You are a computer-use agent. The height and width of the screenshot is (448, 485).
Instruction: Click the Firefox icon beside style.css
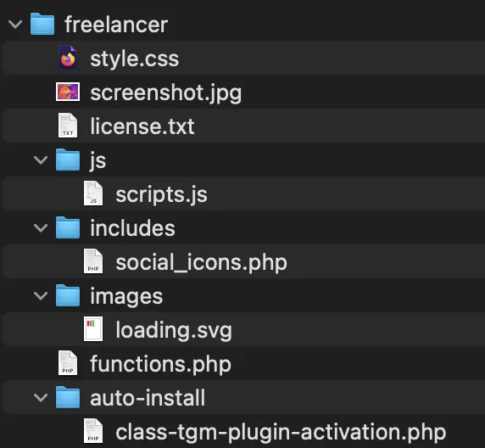pos(68,58)
